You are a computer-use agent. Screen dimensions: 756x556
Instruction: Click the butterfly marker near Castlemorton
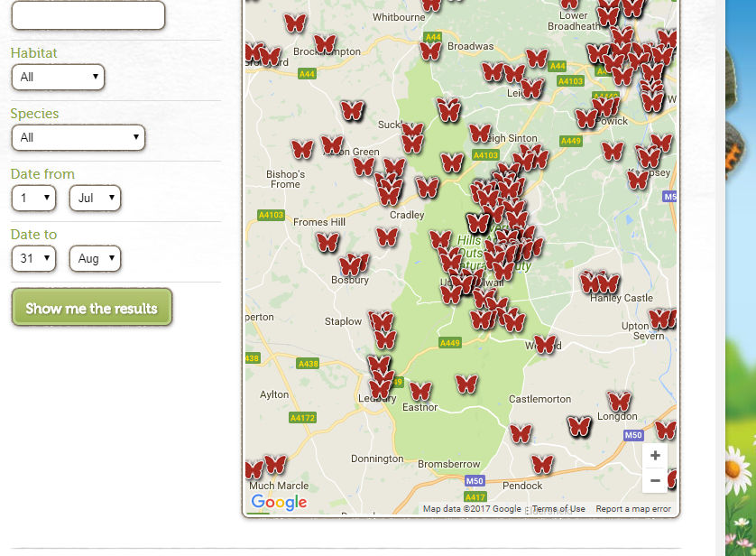point(521,433)
